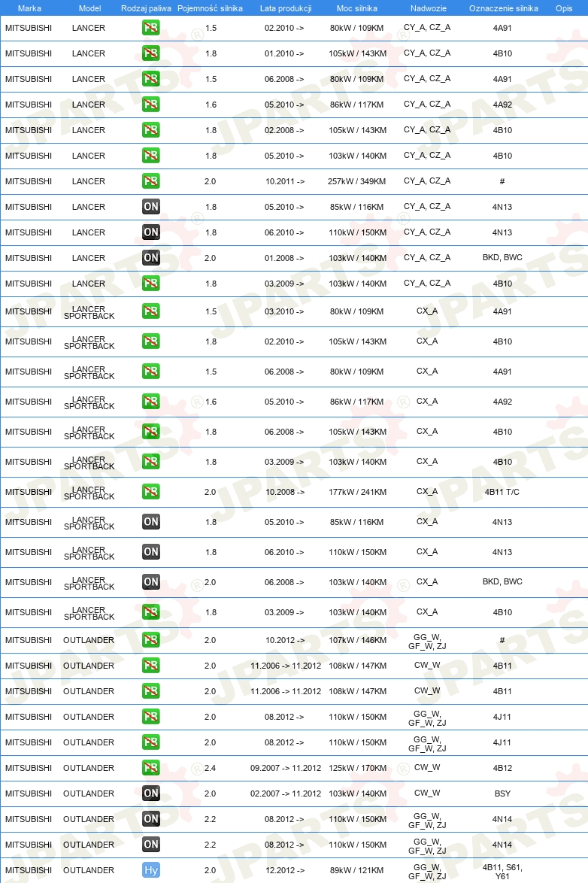This screenshot has height=883, width=588.
Task: Click Hy hybrid icon in Outlander 89kW row
Action: pos(150,870)
